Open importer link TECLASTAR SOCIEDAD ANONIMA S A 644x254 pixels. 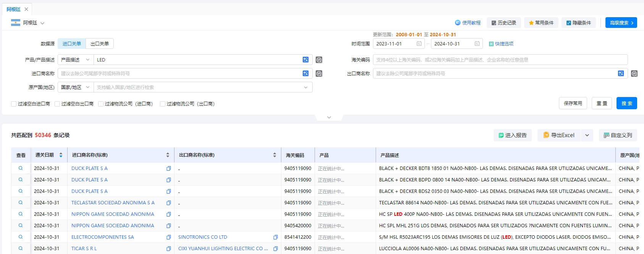coord(113,203)
